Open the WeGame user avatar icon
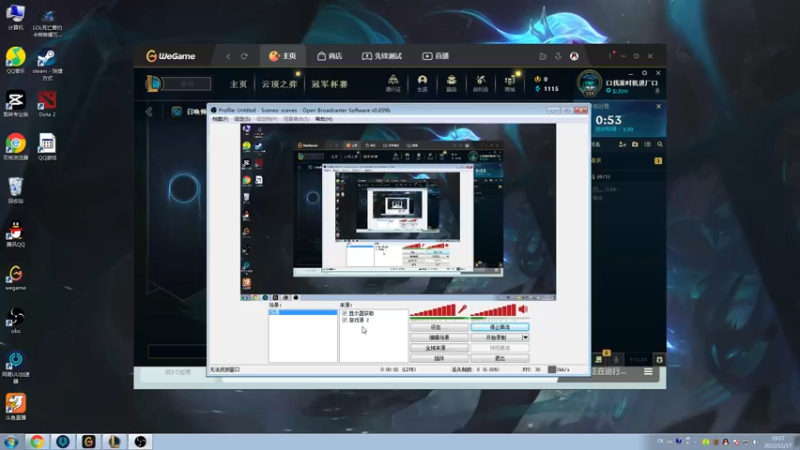This screenshot has height=450, width=800. [574, 56]
